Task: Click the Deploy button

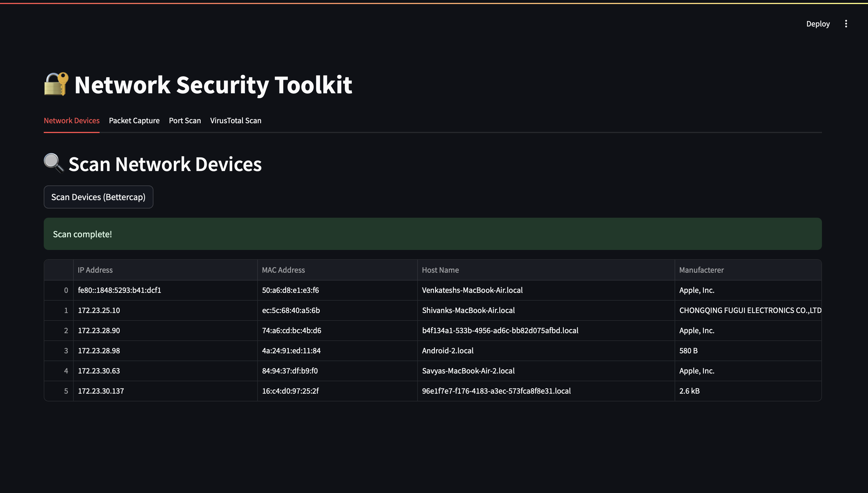Action: (x=818, y=24)
